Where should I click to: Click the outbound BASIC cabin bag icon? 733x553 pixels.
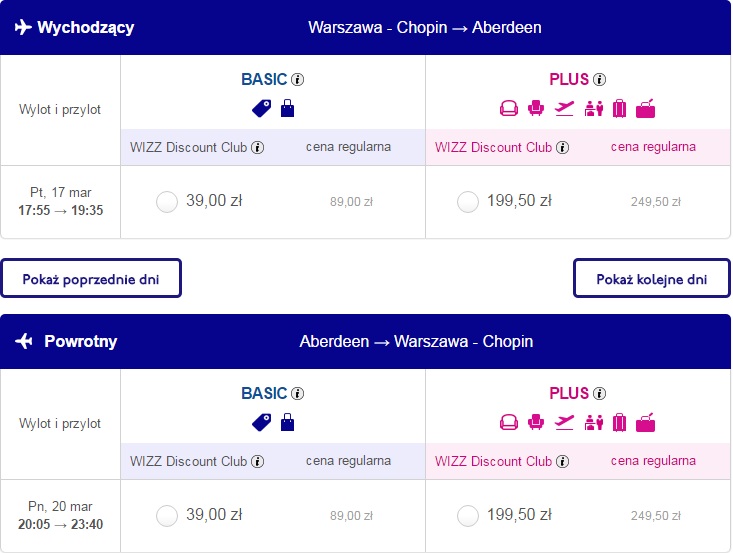pos(287,108)
